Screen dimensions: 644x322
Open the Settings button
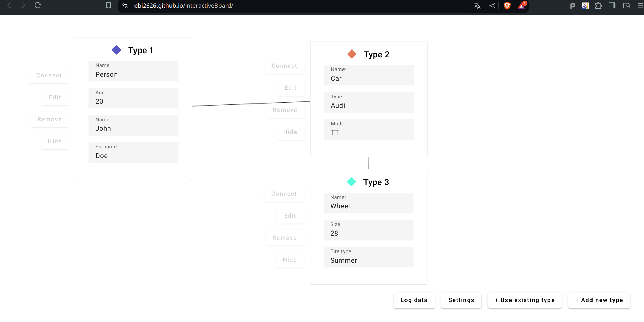click(x=461, y=300)
